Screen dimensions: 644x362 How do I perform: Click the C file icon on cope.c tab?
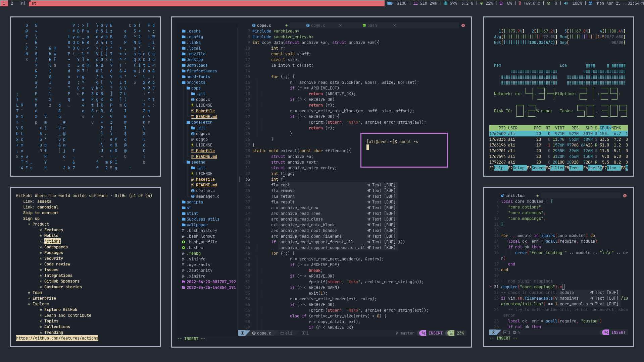click(x=254, y=25)
